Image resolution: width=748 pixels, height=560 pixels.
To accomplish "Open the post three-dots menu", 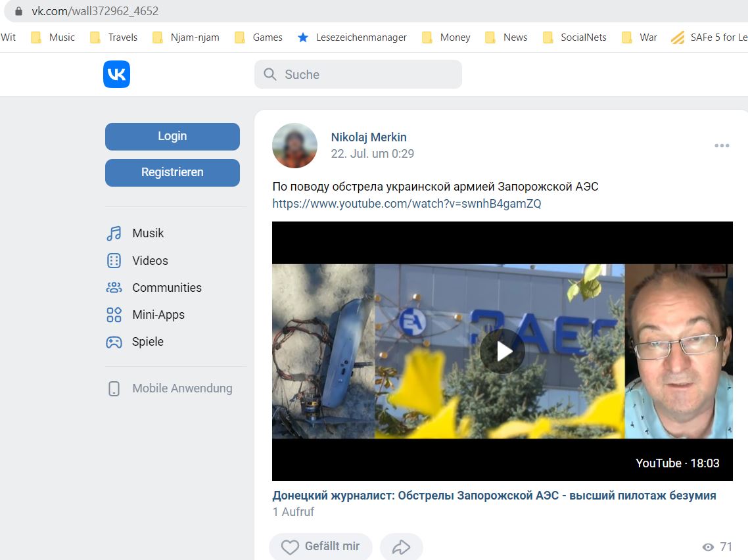I will [722, 145].
